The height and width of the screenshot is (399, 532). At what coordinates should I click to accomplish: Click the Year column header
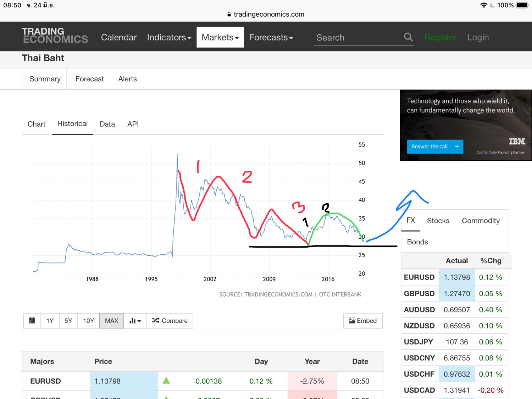(312, 361)
